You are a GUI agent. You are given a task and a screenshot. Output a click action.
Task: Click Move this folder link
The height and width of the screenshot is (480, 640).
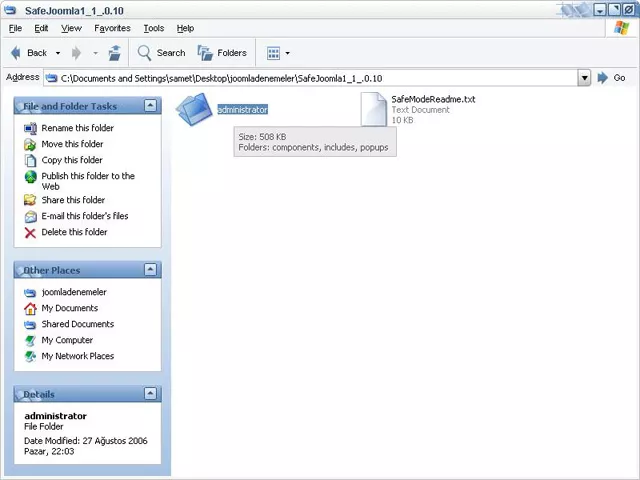pos(72,144)
